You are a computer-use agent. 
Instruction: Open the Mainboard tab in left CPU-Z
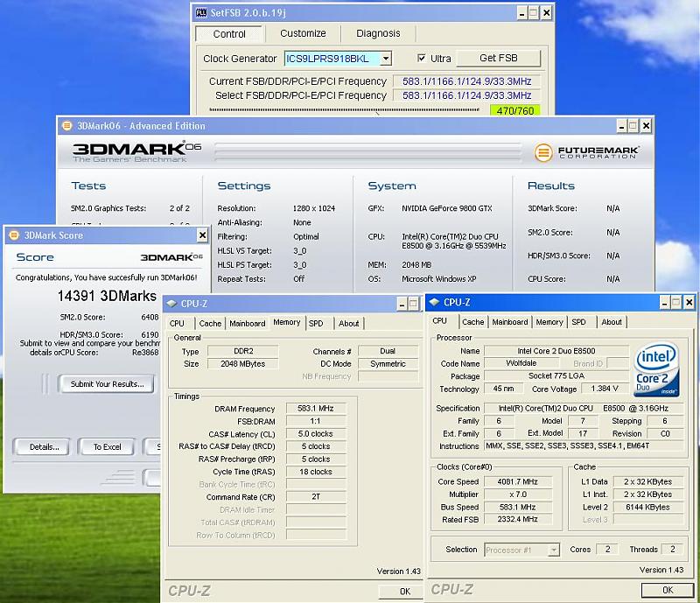248,324
